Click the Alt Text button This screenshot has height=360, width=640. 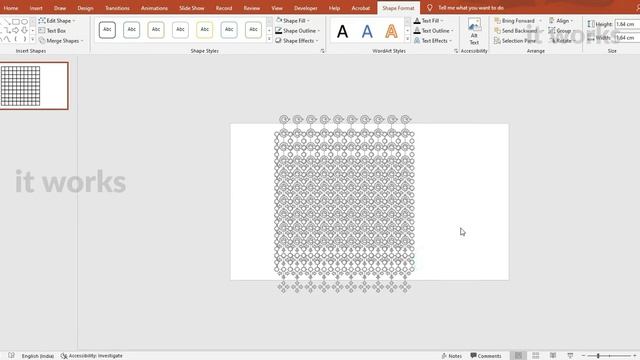(474, 32)
